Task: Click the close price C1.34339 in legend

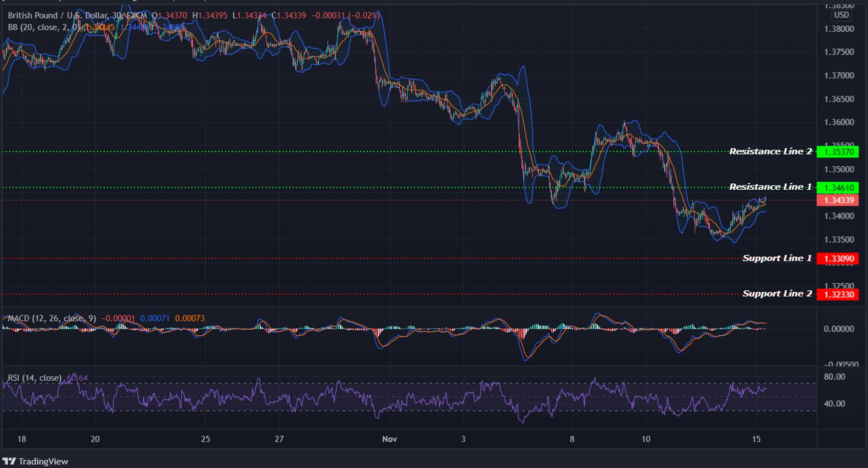Action: click(x=289, y=15)
